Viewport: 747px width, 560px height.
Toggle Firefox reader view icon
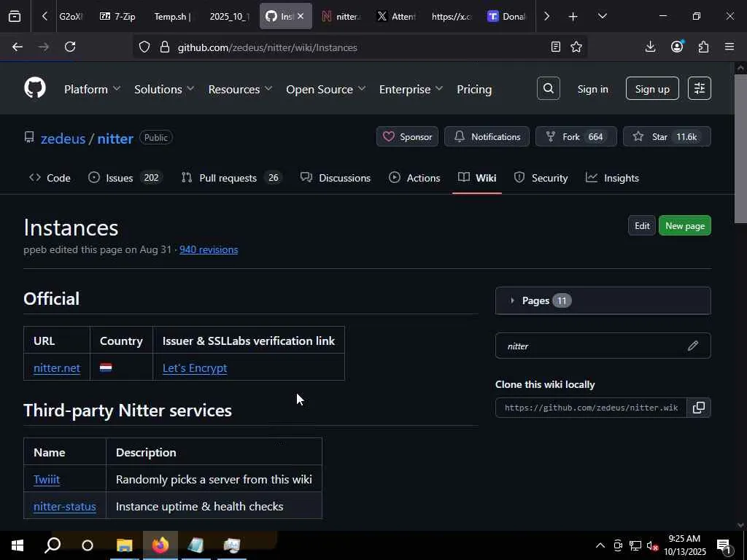pyautogui.click(x=555, y=47)
